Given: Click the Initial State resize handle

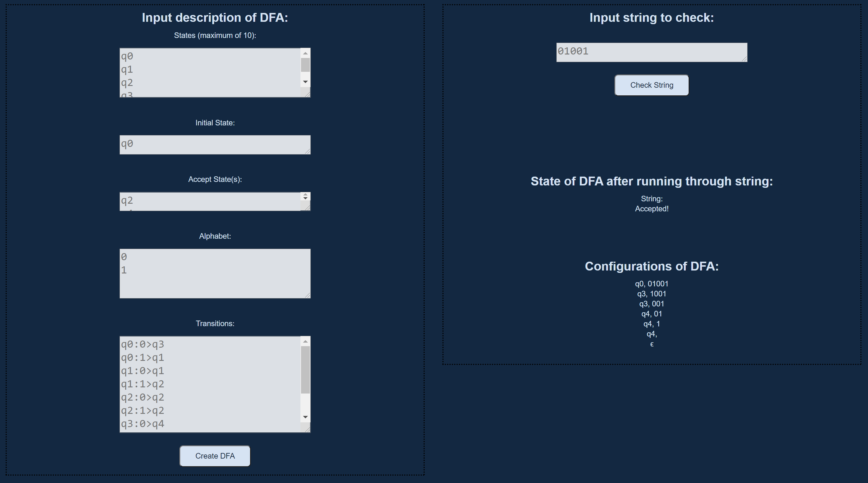Looking at the screenshot, I should pyautogui.click(x=307, y=151).
